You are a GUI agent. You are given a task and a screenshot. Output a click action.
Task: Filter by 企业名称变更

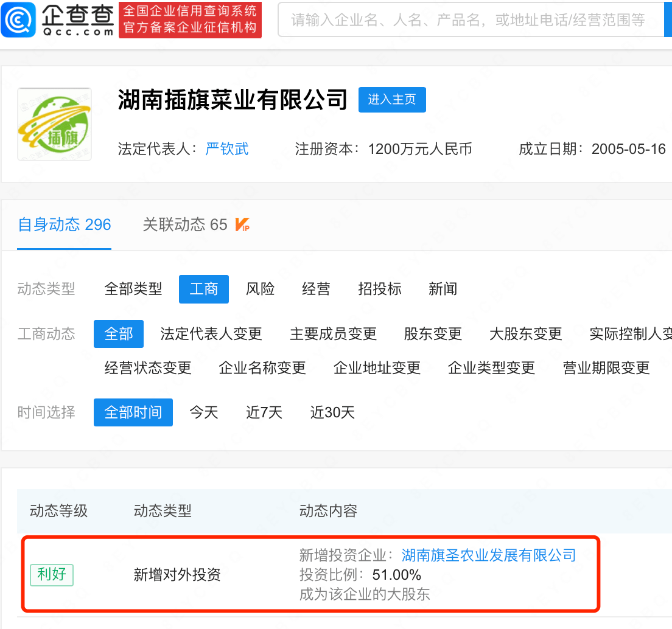coord(262,368)
